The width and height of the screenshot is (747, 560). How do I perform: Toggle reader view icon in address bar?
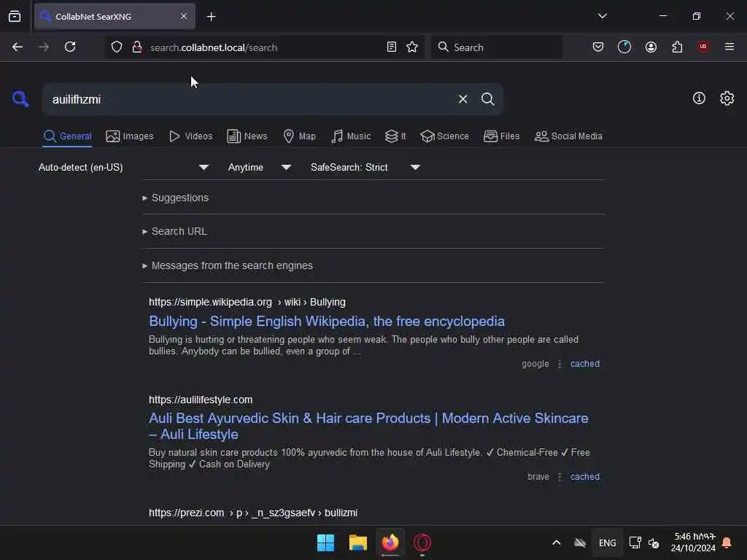tap(392, 47)
